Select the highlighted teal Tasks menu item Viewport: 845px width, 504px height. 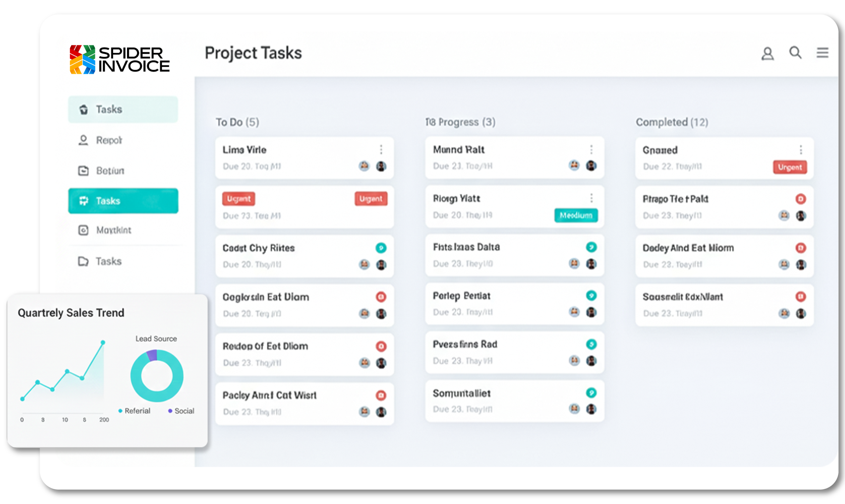click(123, 201)
